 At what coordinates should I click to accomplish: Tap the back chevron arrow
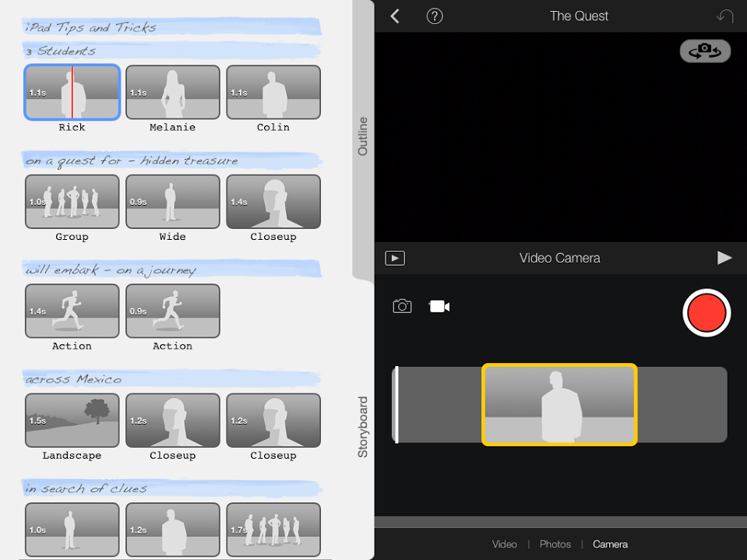tap(395, 16)
